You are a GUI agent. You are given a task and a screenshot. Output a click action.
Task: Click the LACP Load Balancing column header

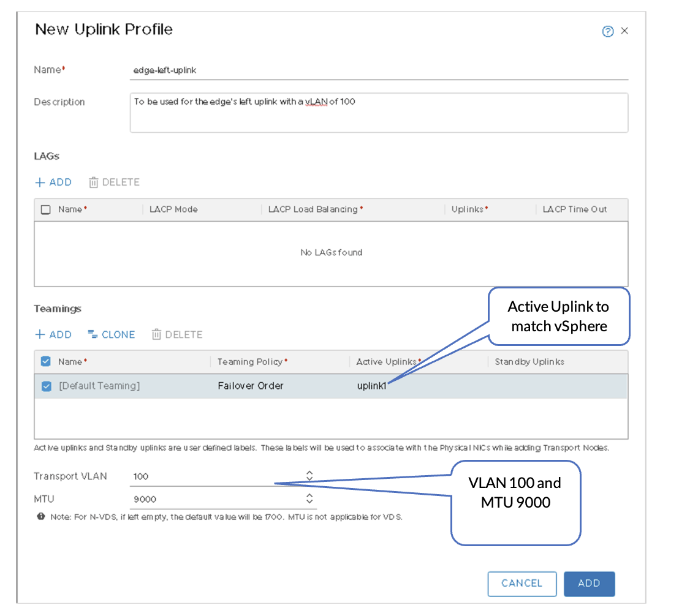pos(313,209)
